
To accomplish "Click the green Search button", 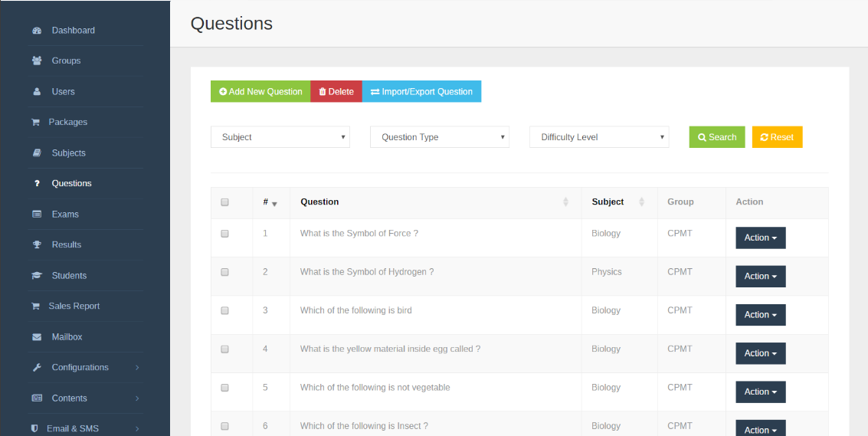I will (x=717, y=137).
